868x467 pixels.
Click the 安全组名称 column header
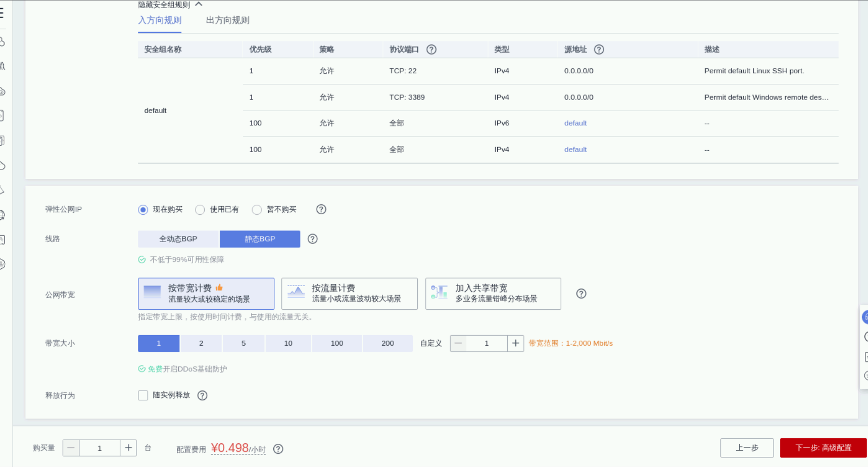pyautogui.click(x=163, y=50)
